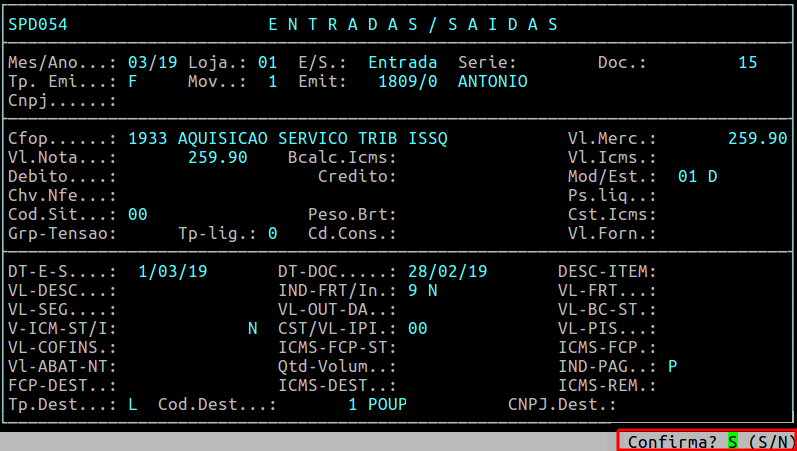Click the Tp-lig field value 0
The height and width of the screenshot is (451, 797).
click(x=272, y=233)
